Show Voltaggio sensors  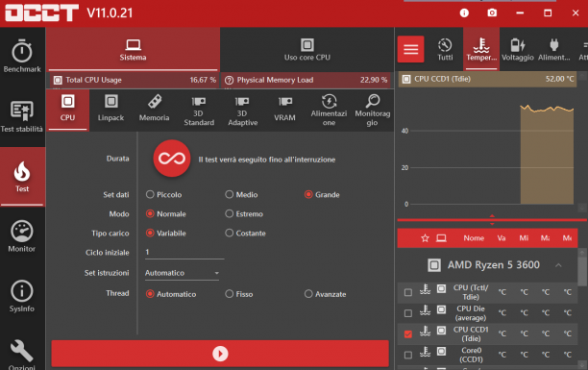[x=518, y=49]
